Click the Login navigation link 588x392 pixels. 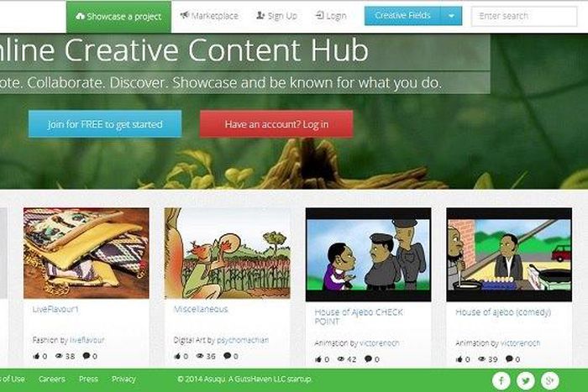coord(331,16)
